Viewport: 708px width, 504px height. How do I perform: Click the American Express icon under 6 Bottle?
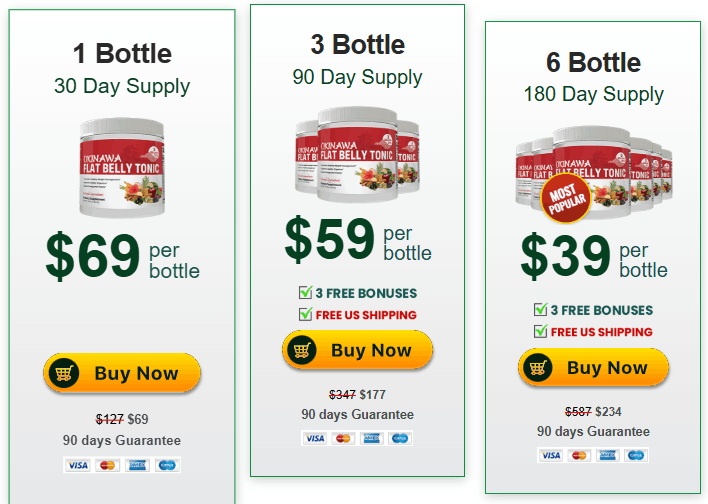[607, 455]
